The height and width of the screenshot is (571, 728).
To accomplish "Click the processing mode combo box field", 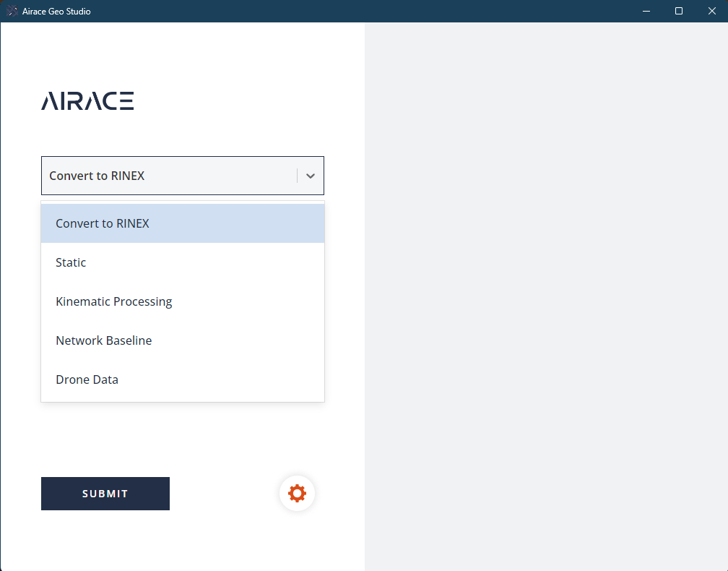I will (170, 176).
